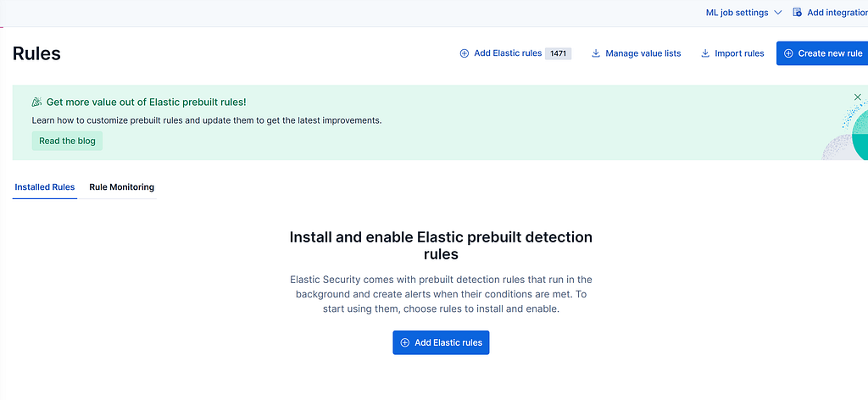The width and height of the screenshot is (868, 400).
Task: Click the banner's decorative illustration graphic
Action: pyautogui.click(x=848, y=137)
